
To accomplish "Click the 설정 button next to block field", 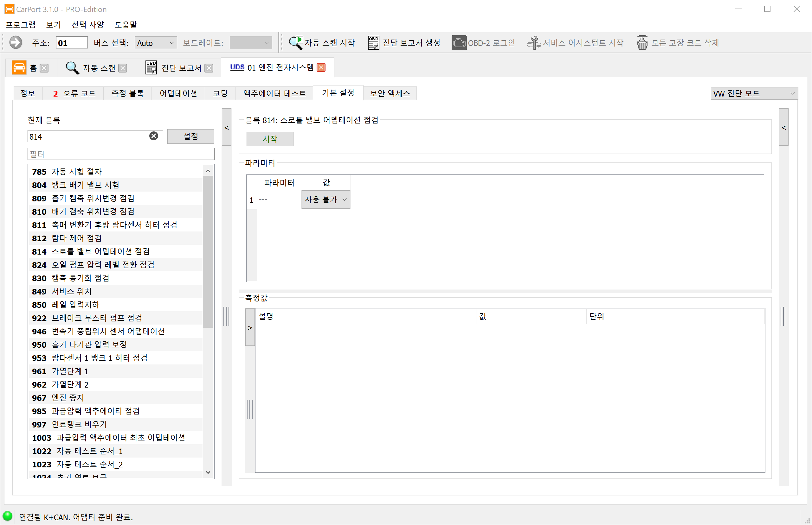I will tap(190, 136).
